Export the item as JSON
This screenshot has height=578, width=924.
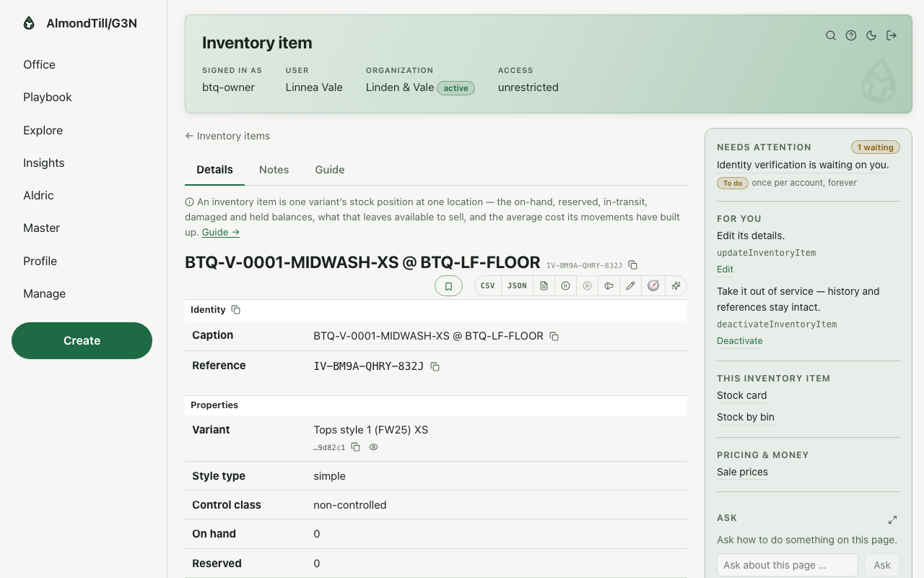click(x=517, y=286)
